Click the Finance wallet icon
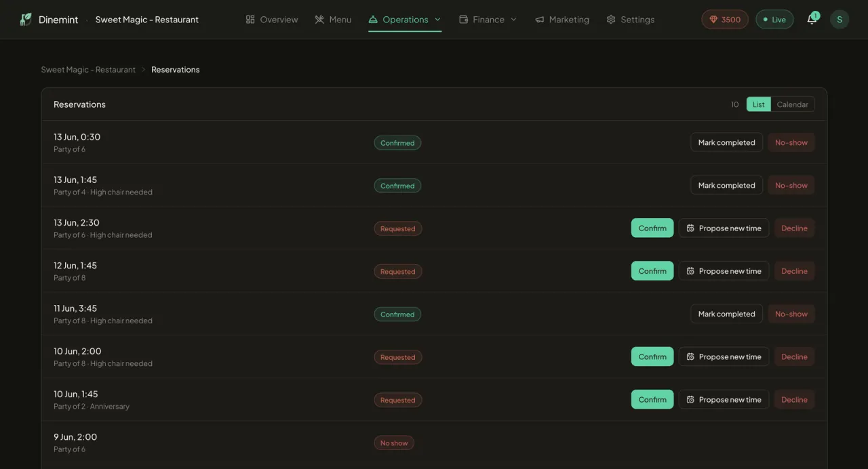Image resolution: width=868 pixels, height=469 pixels. 464,20
